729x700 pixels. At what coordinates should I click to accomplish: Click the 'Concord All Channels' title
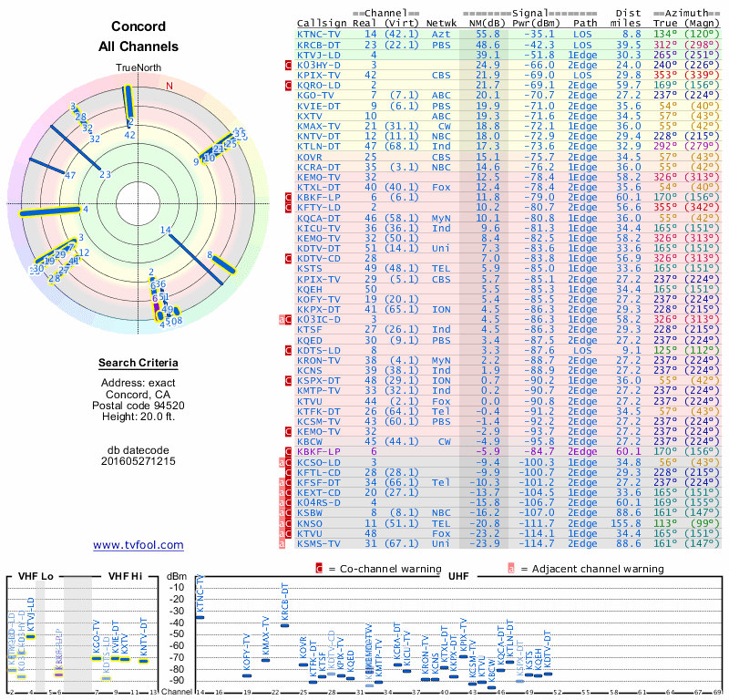point(139,36)
